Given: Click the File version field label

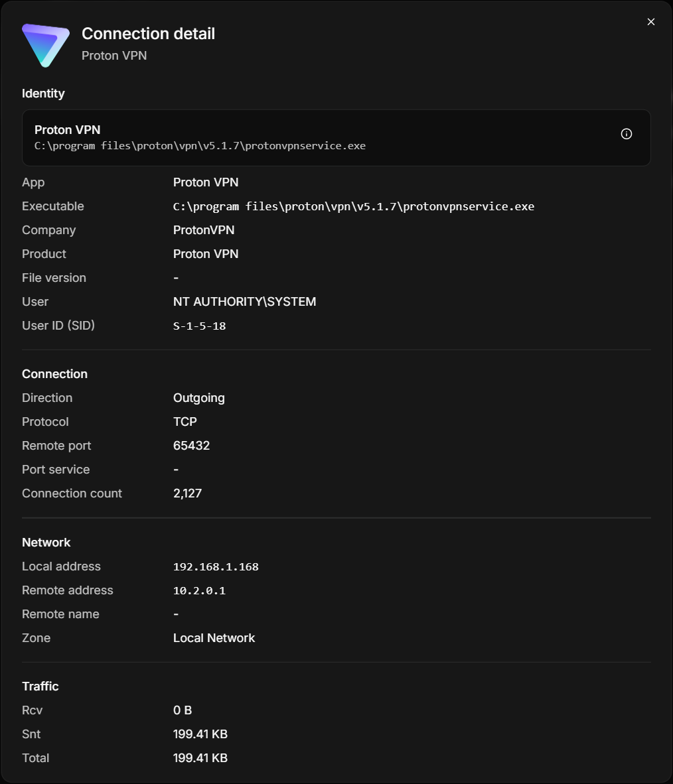Looking at the screenshot, I should (54, 278).
